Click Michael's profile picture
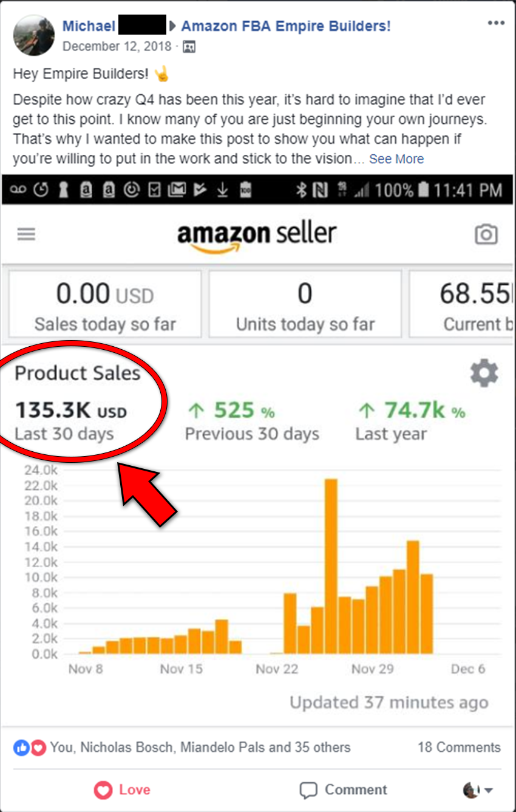The image size is (516, 812). pyautogui.click(x=34, y=35)
